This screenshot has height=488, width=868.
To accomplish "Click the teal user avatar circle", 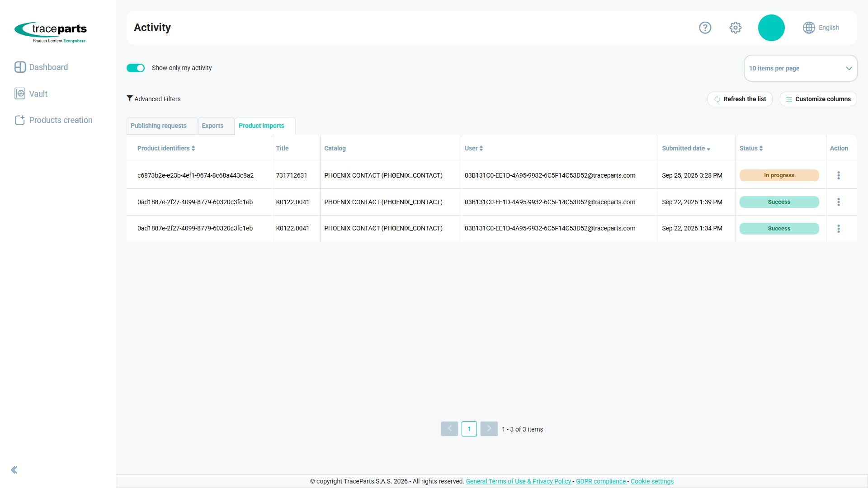I will 771,28.
